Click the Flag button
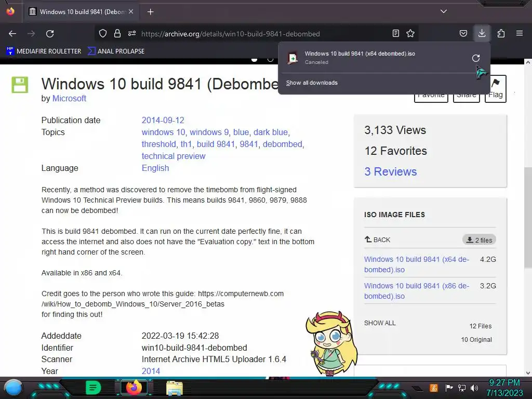 coord(495,89)
